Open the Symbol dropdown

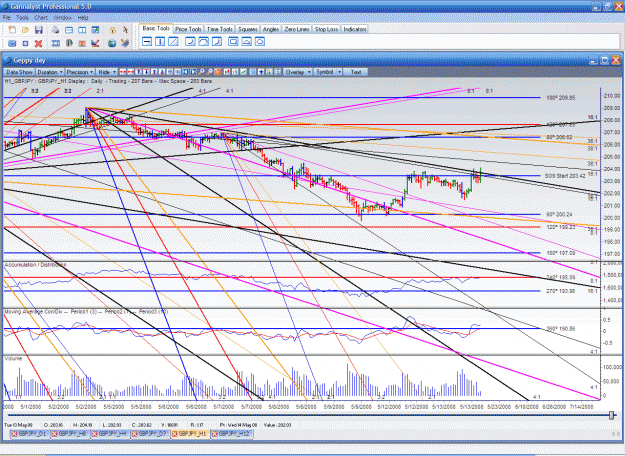[328, 72]
